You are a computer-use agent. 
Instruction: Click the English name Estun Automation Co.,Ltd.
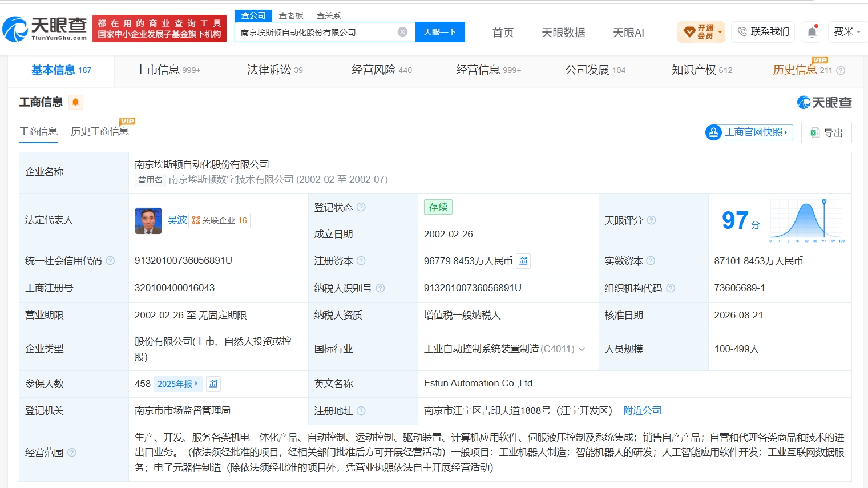[x=479, y=384]
